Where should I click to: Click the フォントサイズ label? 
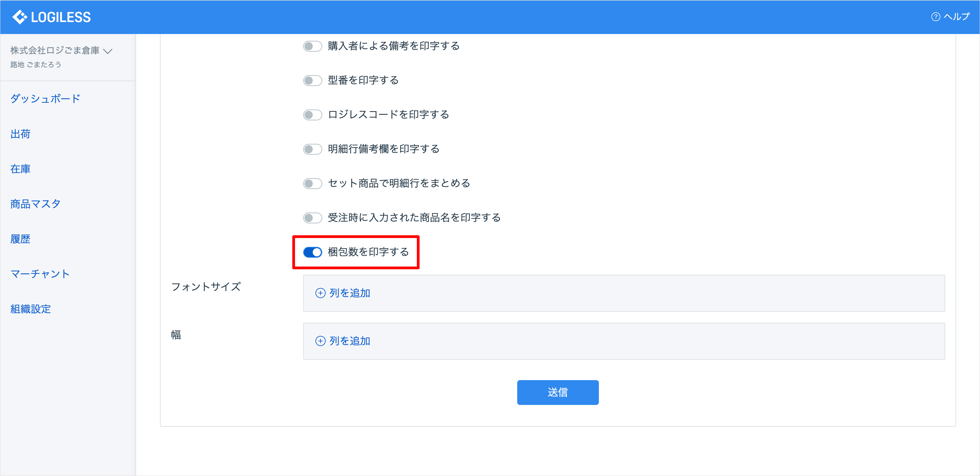206,287
